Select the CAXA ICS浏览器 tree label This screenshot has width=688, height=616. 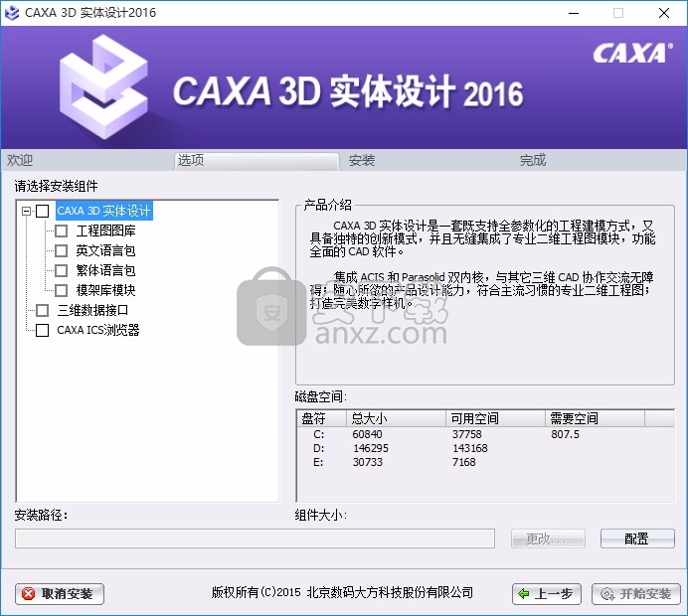click(x=98, y=330)
